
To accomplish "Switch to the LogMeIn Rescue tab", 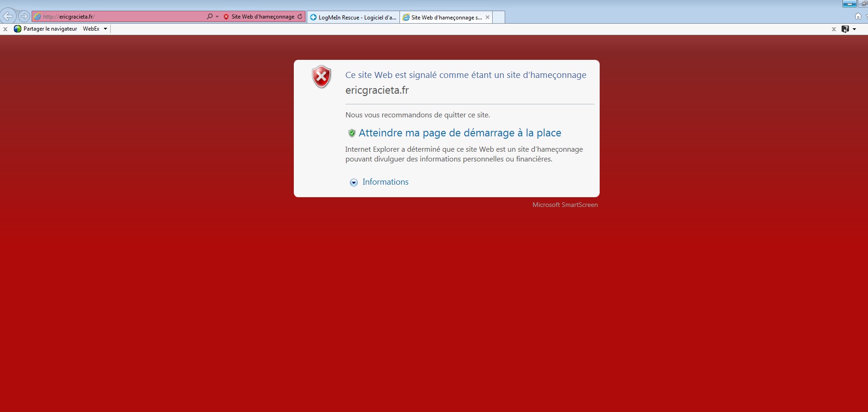I will coord(353,18).
